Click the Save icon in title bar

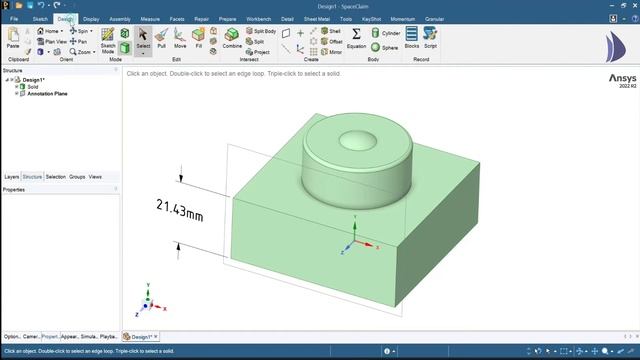pyautogui.click(x=30, y=6)
